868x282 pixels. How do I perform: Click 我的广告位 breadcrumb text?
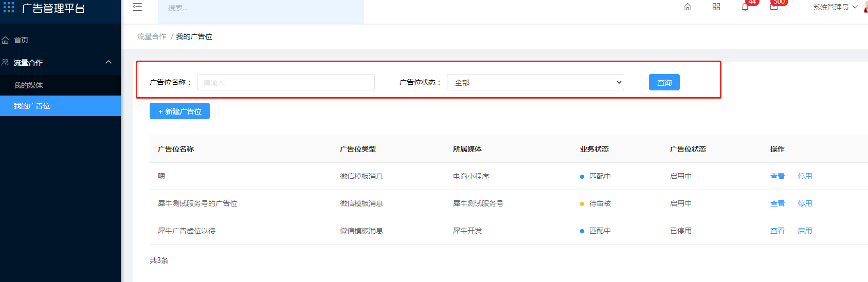[194, 36]
